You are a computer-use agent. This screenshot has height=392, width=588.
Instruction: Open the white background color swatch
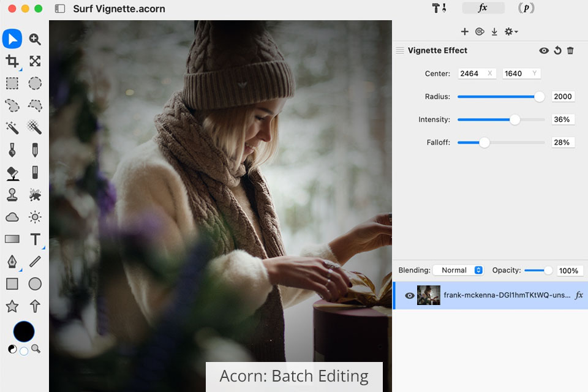[x=24, y=352]
